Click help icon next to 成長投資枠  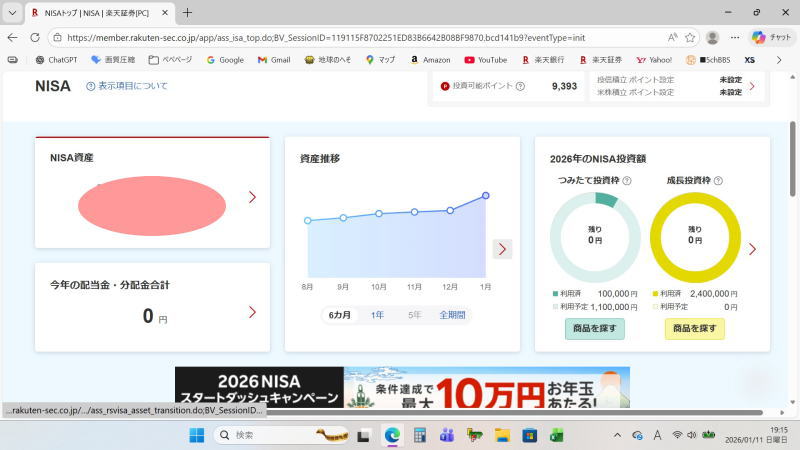click(718, 181)
